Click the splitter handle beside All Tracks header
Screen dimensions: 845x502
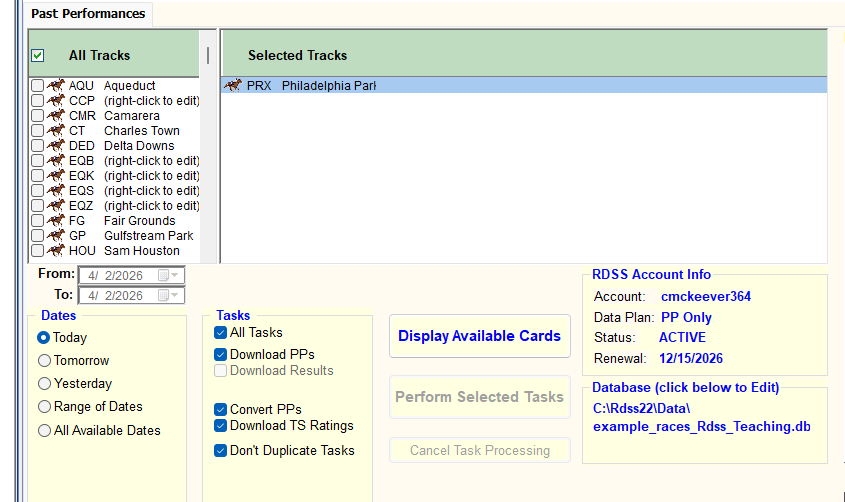point(208,55)
